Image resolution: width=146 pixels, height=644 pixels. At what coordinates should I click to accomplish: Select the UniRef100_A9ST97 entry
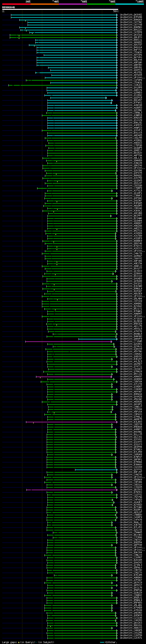pyautogui.click(x=131, y=45)
